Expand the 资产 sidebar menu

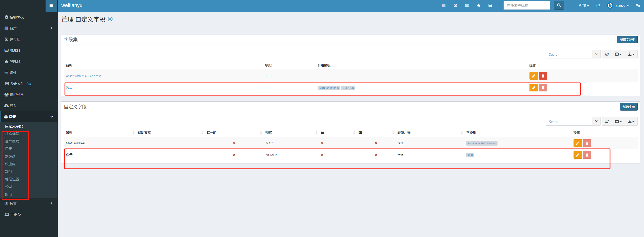pos(28,28)
